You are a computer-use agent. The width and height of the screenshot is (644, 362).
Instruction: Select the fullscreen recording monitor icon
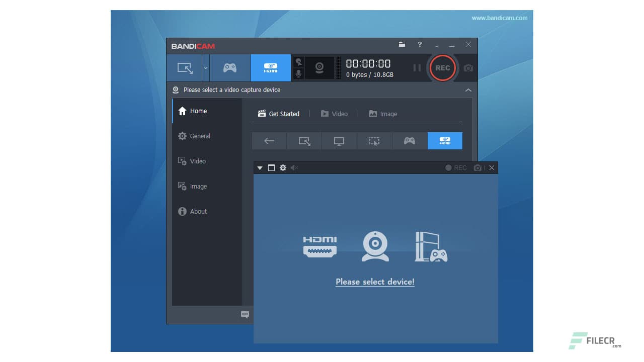339,141
